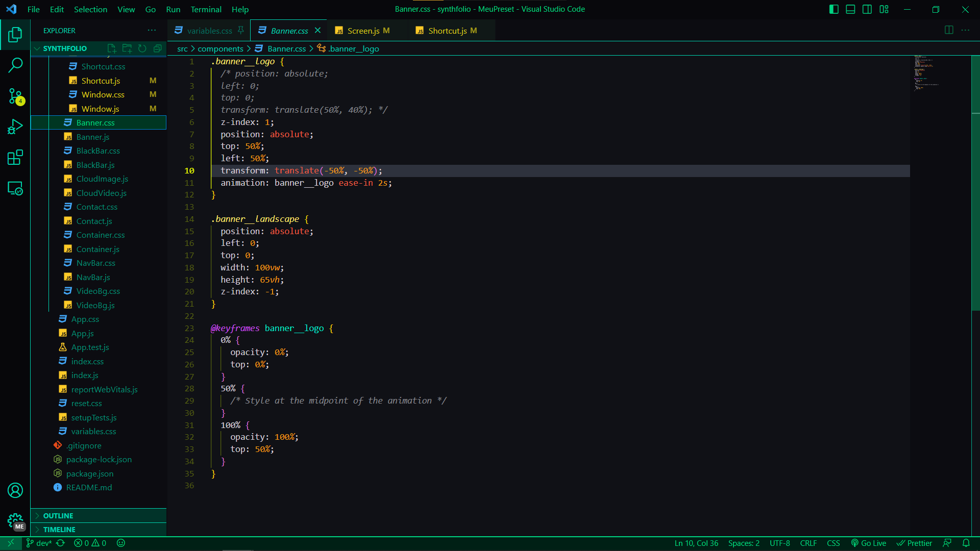
Task: Click the Accounts icon in activity bar
Action: (15, 490)
